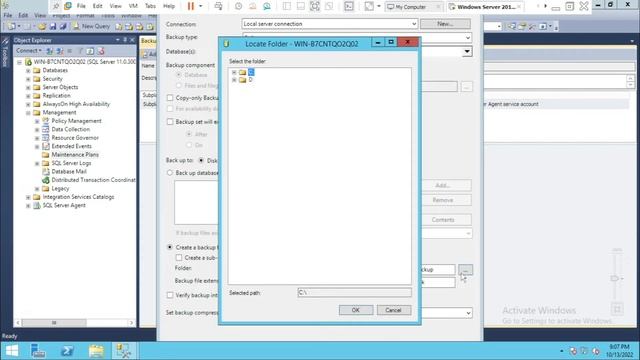Click the Save All icon in SSMS toolbar
This screenshot has width=640, height=360.
pyautogui.click(x=63, y=27)
